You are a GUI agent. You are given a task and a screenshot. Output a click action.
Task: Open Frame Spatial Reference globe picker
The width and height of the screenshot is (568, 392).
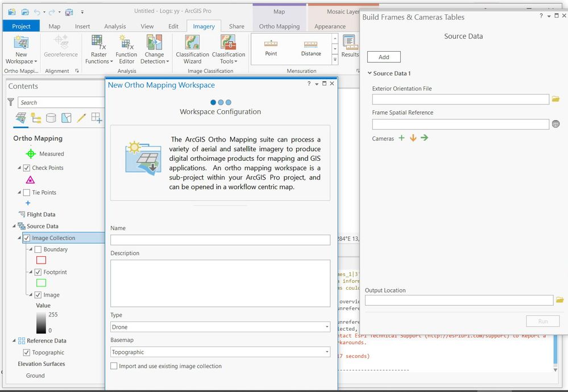pyautogui.click(x=555, y=124)
